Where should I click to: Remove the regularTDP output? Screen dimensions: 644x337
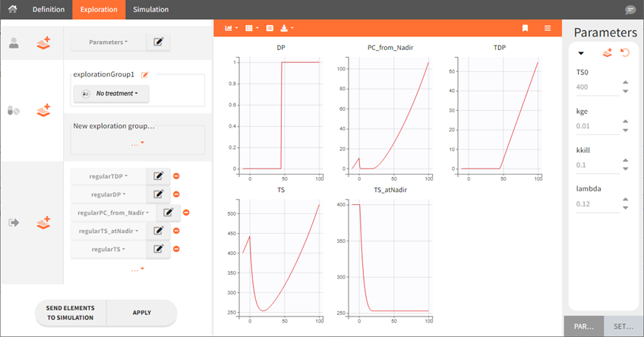(176, 176)
